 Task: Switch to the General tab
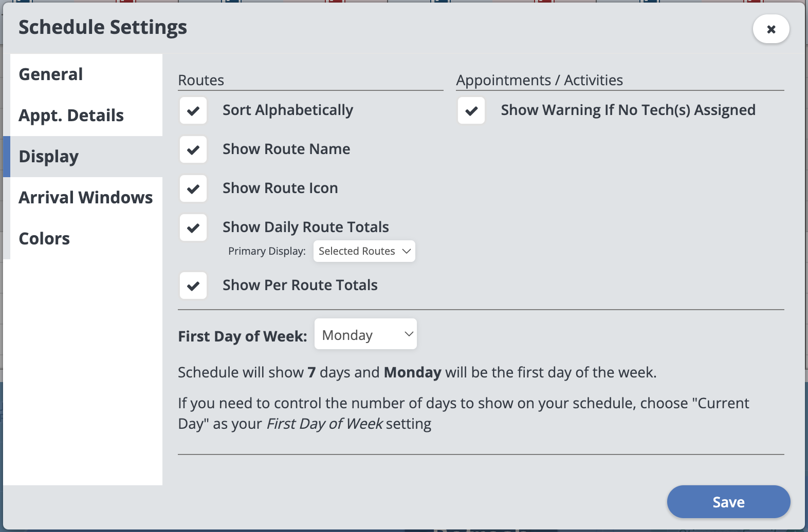[x=51, y=74]
